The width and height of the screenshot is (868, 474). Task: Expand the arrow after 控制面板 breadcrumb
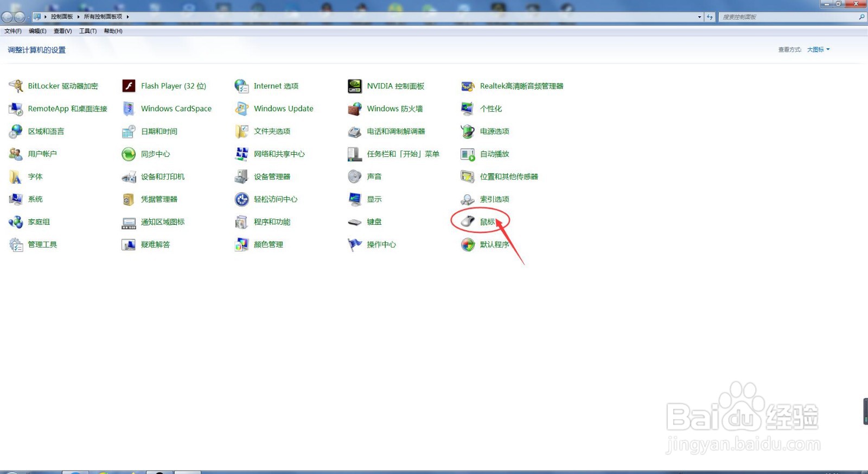coord(78,17)
